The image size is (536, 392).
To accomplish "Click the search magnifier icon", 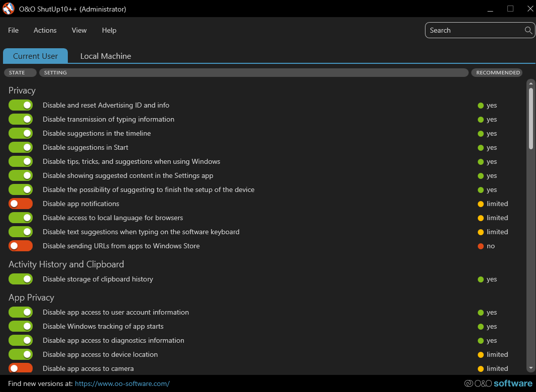I will coord(528,30).
